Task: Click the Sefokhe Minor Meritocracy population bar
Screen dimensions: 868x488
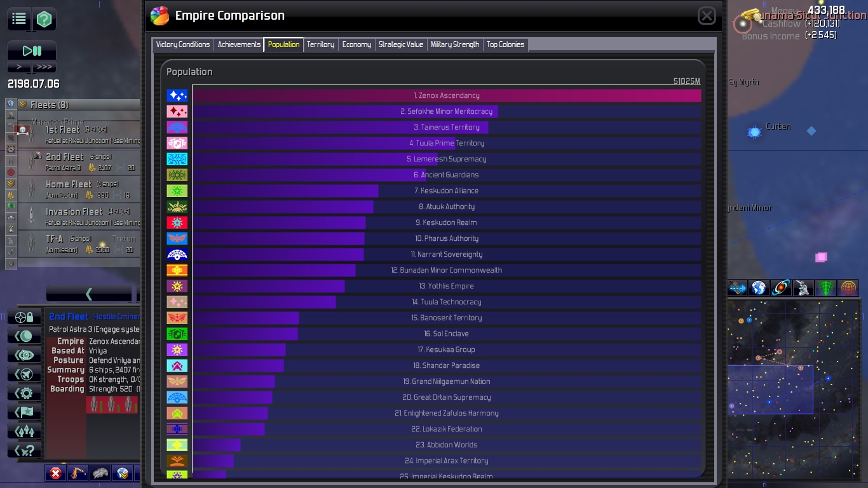Action: click(x=447, y=111)
